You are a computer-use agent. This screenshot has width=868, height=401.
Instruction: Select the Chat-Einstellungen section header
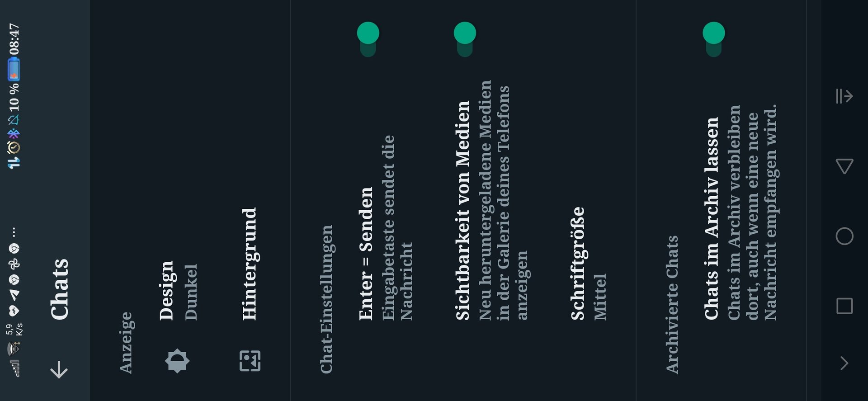click(x=326, y=299)
